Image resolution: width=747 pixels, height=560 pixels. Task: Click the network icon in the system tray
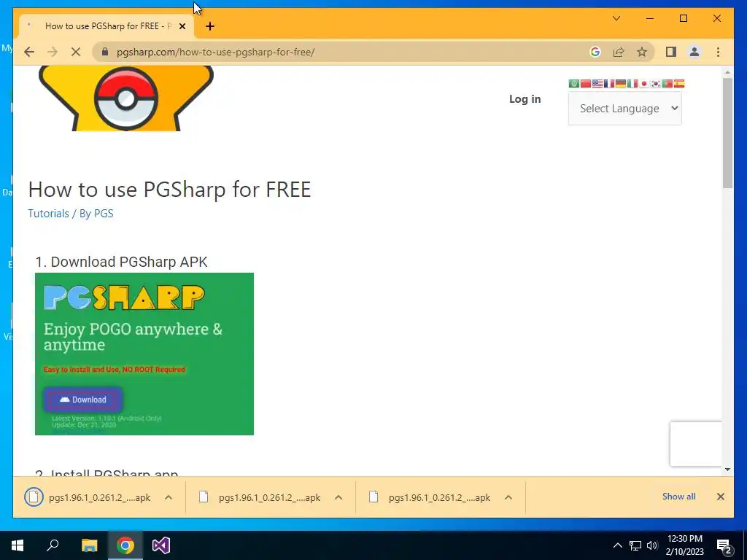click(635, 545)
